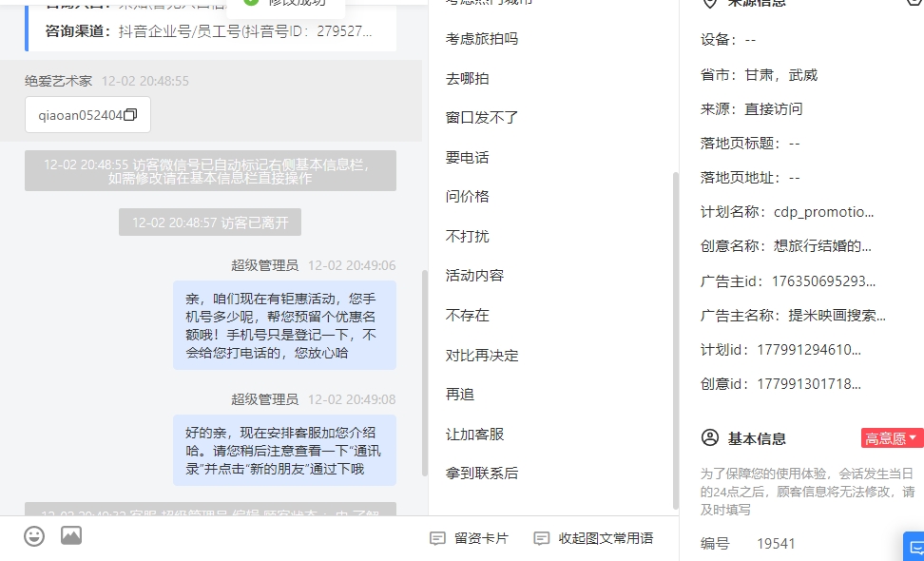Select quick phrase 再追

pyautogui.click(x=460, y=395)
